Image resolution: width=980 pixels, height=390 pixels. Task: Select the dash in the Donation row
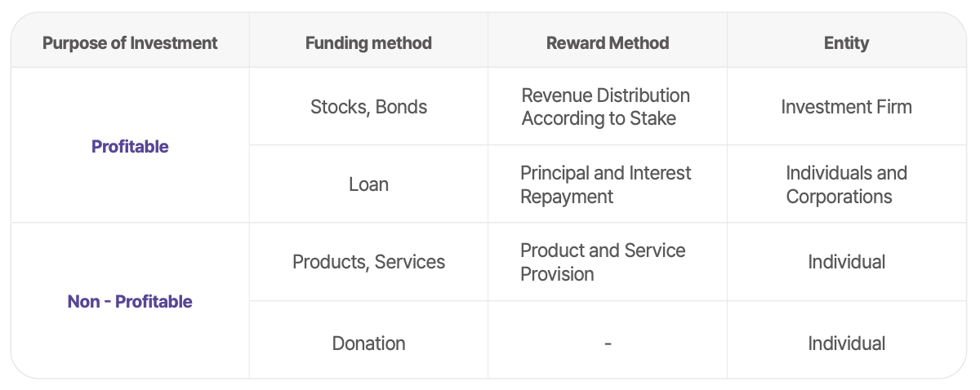coord(608,343)
